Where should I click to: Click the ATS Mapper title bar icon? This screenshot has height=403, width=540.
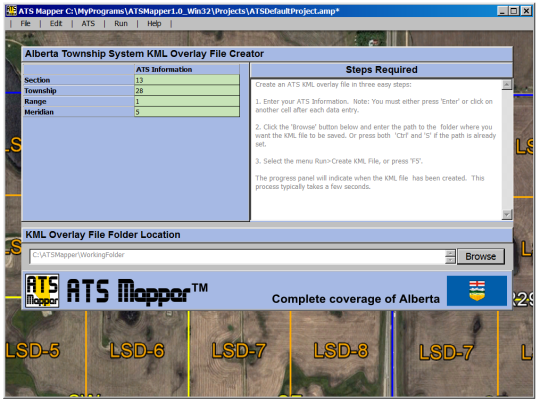[11, 11]
